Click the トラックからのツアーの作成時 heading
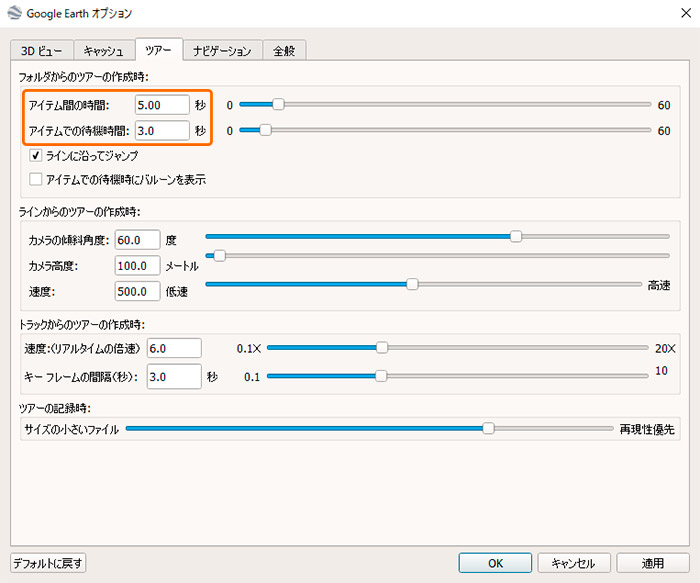Screen dimensions: 700x583 coord(82,325)
